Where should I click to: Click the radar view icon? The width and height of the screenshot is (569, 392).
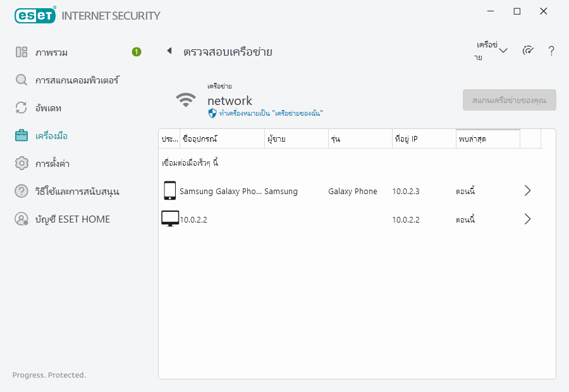(x=528, y=51)
